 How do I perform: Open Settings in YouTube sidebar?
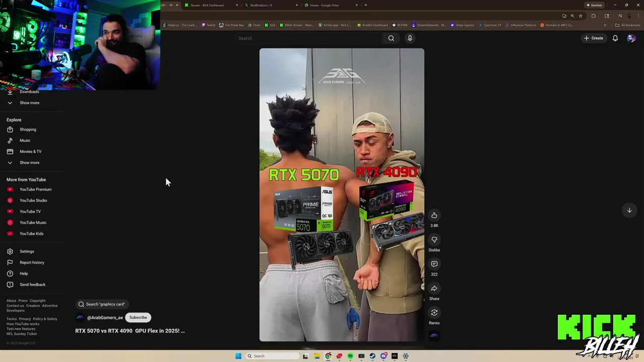pyautogui.click(x=27, y=251)
